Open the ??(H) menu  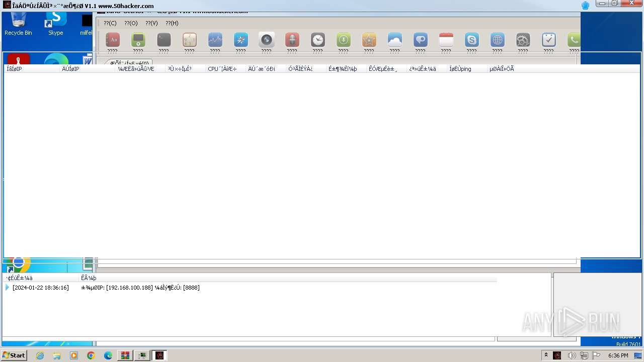click(x=172, y=23)
